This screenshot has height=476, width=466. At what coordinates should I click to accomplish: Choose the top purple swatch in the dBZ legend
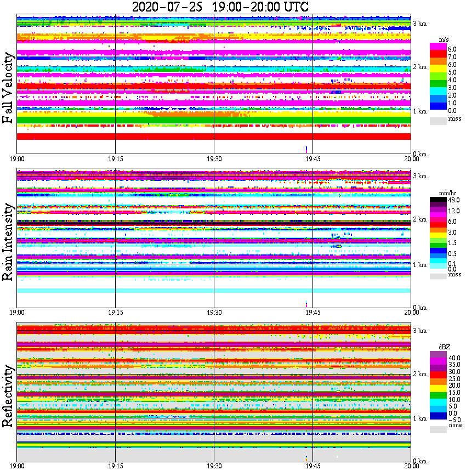coord(438,355)
